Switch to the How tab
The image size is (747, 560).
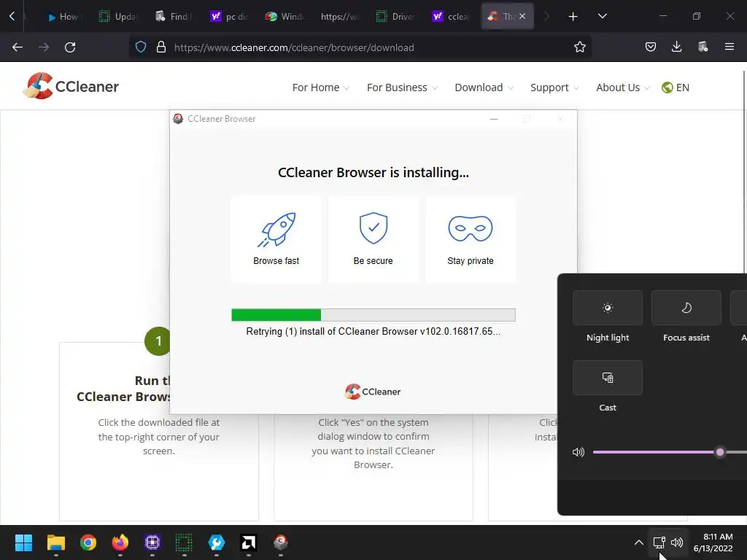pyautogui.click(x=63, y=17)
